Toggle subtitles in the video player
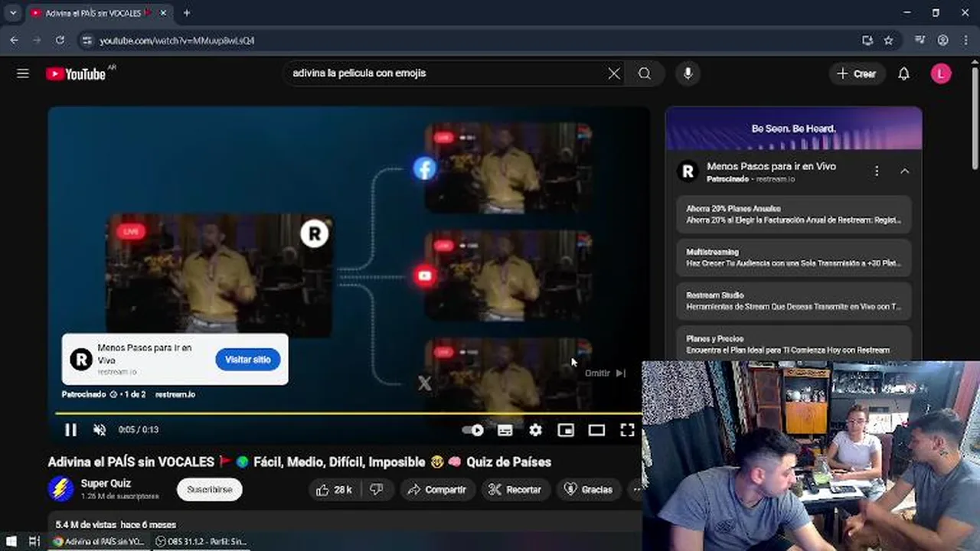Image resolution: width=980 pixels, height=551 pixels. (505, 430)
